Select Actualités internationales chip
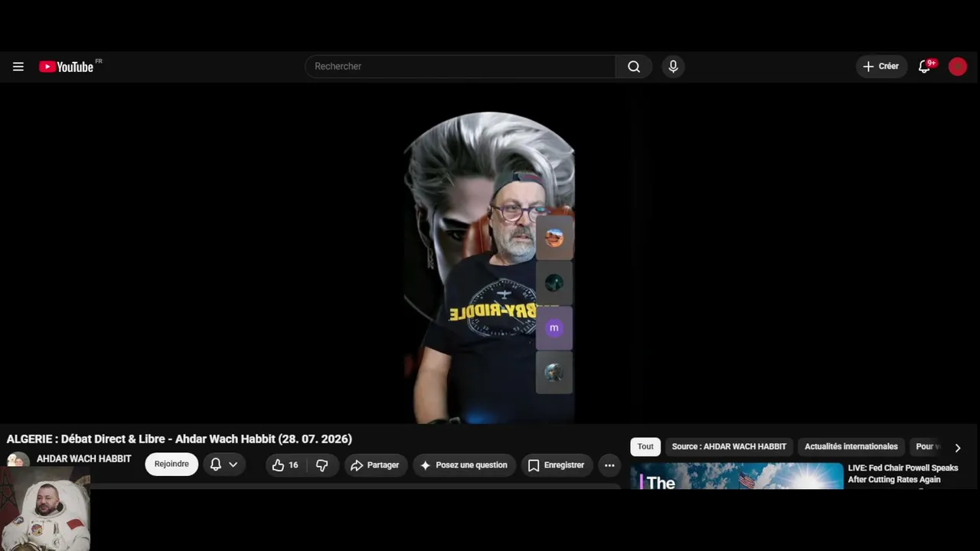The height and width of the screenshot is (551, 980). point(851,447)
